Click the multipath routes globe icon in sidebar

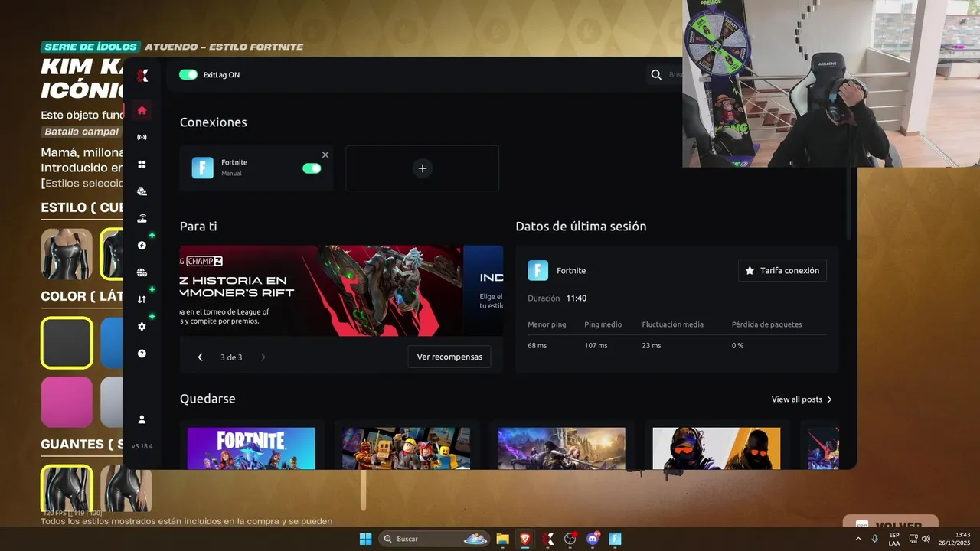click(x=142, y=191)
